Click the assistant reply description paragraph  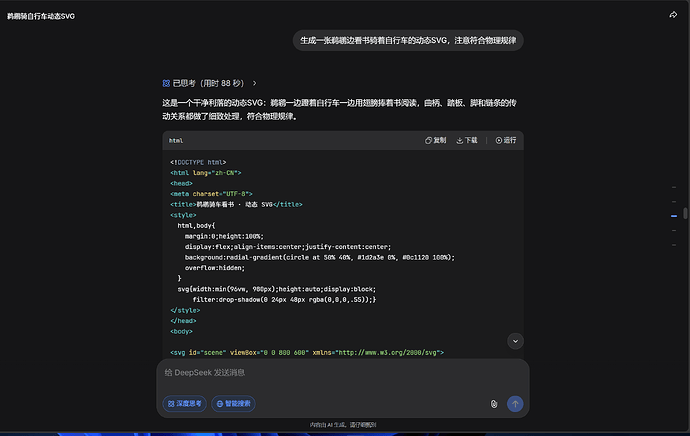339,110
